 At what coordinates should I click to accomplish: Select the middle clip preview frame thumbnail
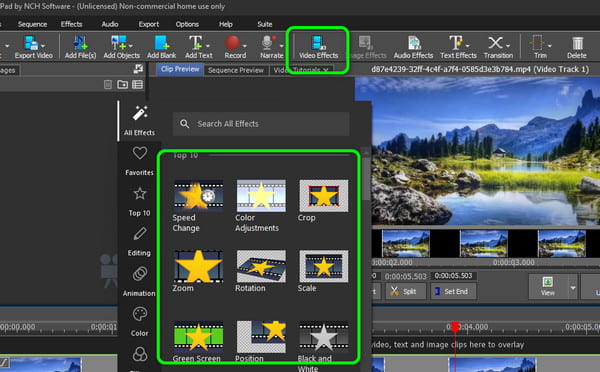484,243
